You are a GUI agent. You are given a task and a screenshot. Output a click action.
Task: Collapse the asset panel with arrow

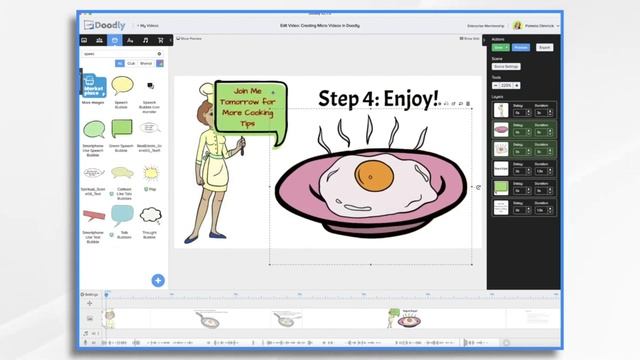click(x=171, y=40)
